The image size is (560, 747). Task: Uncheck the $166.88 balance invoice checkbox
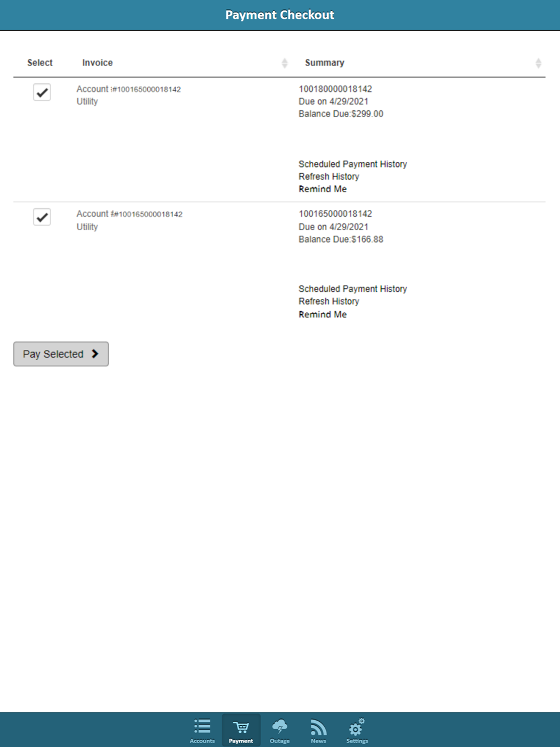pos(42,217)
